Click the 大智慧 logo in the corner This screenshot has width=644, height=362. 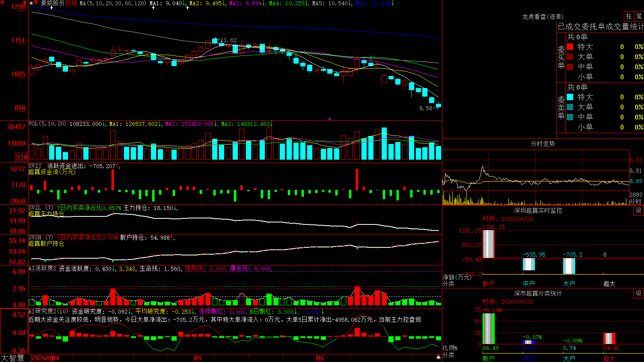[12, 358]
